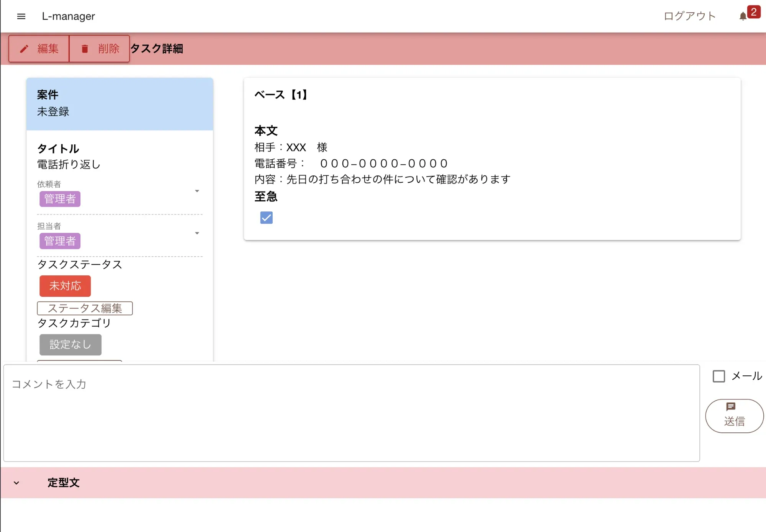Click the chat bubble icon above 送信
This screenshot has height=532, width=766.
732,407
